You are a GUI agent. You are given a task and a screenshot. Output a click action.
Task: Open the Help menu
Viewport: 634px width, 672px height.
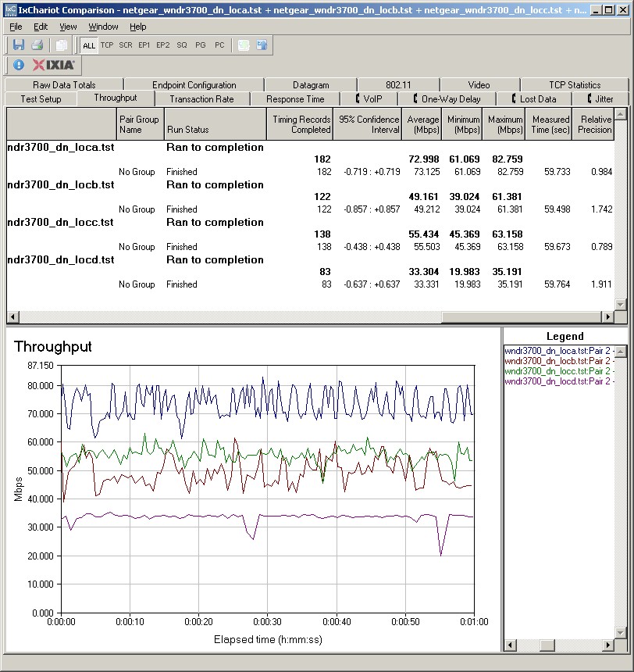[138, 27]
